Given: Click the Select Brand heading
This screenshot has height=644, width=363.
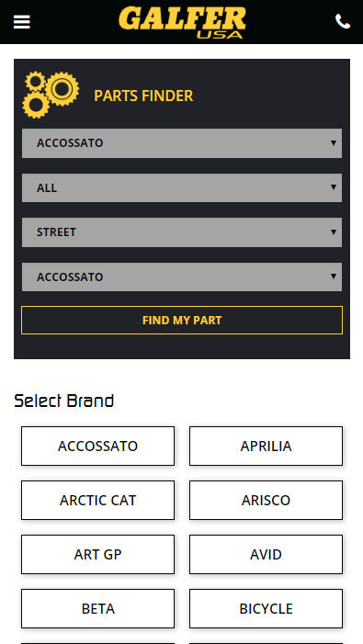Looking at the screenshot, I should click(64, 401).
